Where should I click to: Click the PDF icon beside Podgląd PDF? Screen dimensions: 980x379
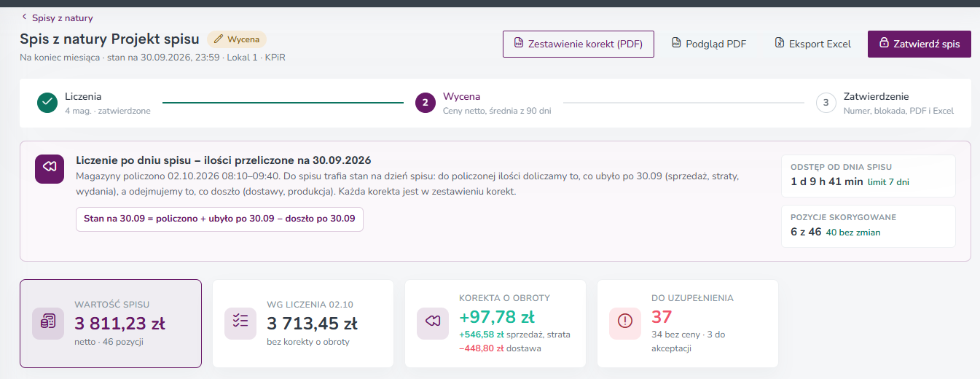(x=676, y=44)
